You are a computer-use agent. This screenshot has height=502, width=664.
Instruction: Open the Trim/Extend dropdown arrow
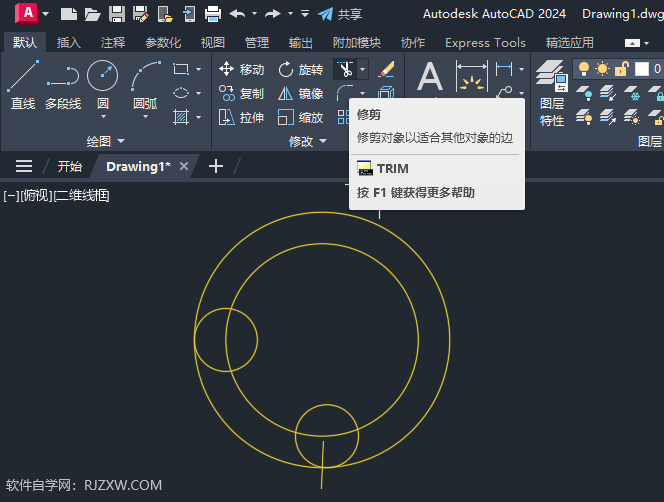coord(362,69)
